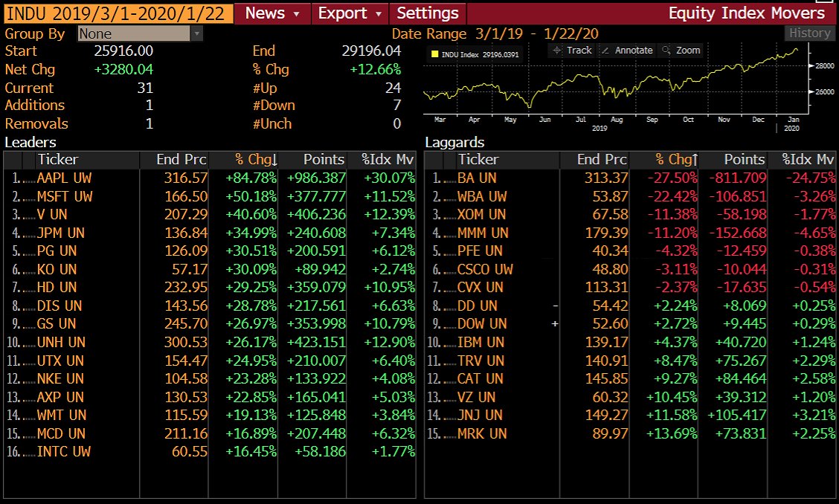The width and height of the screenshot is (839, 504).
Task: Select the XOM UN ticker
Action: pyautogui.click(x=481, y=215)
